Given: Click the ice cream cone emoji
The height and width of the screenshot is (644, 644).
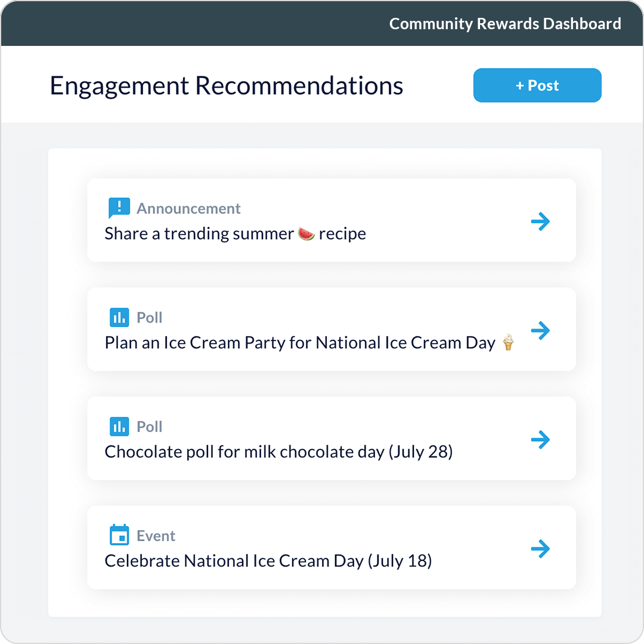Looking at the screenshot, I should pyautogui.click(x=508, y=342).
